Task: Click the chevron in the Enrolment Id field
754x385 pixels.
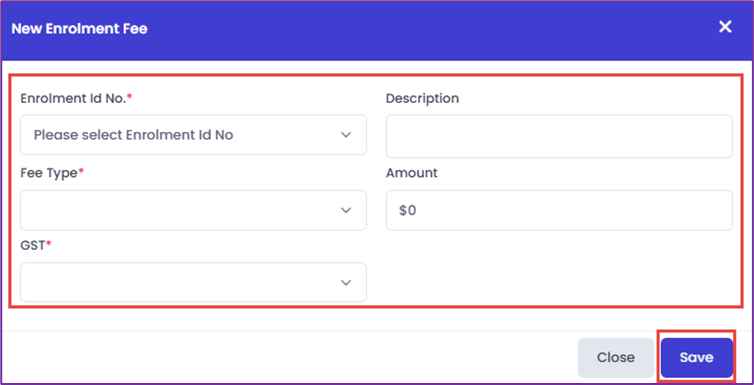Action: pyautogui.click(x=346, y=135)
